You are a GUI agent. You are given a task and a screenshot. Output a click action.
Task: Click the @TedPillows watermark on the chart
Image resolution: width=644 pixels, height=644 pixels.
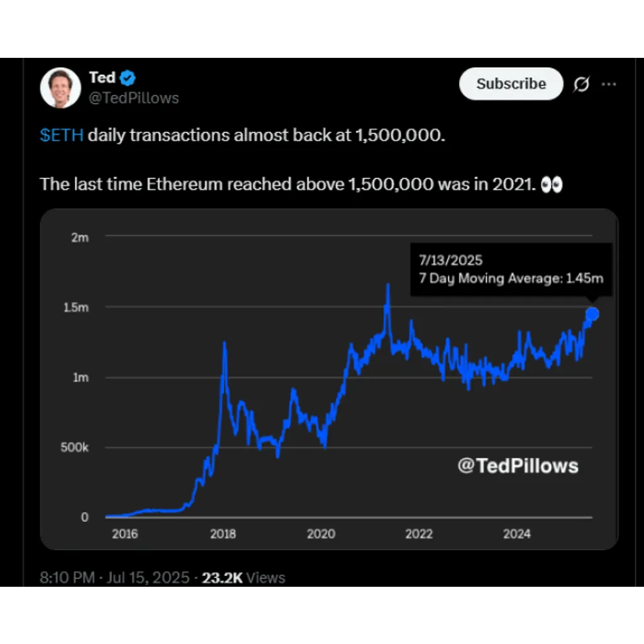pos(518,466)
